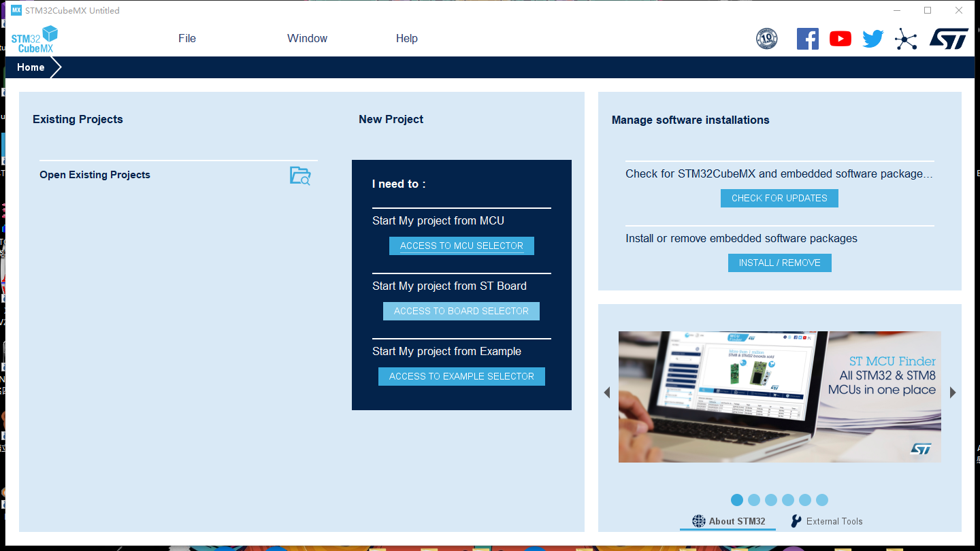Click ACCESS TO MCU SELECTOR button
This screenshot has height=551, width=980.
pos(461,246)
